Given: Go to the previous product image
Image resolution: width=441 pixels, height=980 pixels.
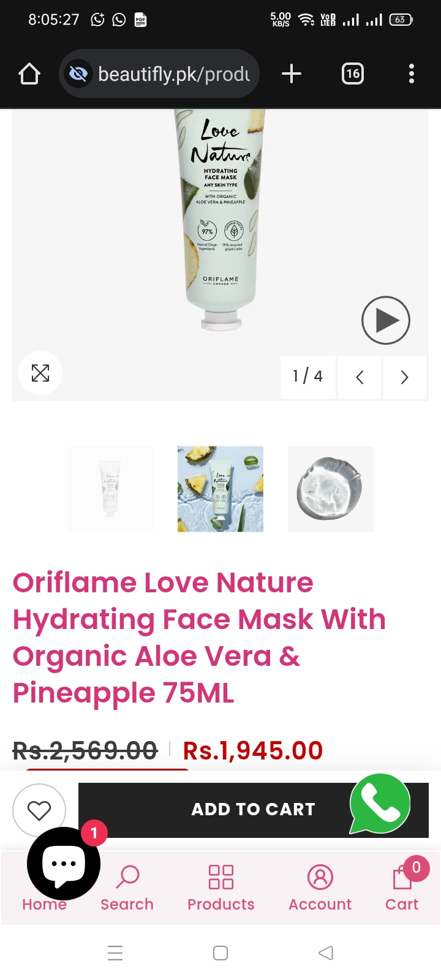Looking at the screenshot, I should point(360,377).
